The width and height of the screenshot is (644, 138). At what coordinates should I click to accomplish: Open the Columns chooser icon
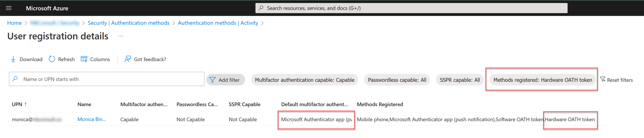[x=84, y=59]
